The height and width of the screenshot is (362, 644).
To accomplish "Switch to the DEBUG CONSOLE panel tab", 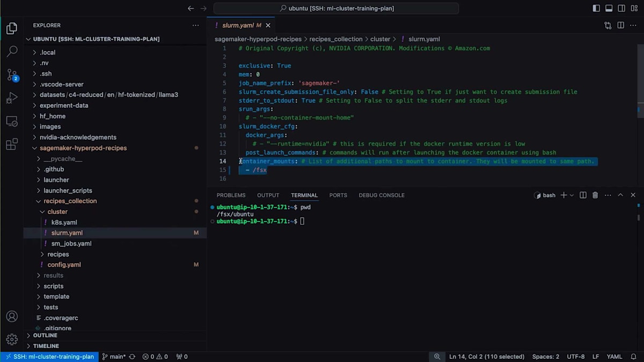I will 382,195.
